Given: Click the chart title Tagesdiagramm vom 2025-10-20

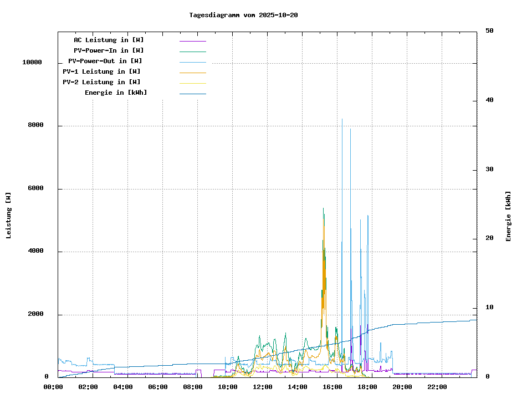Looking at the screenshot, I should pos(243,15).
